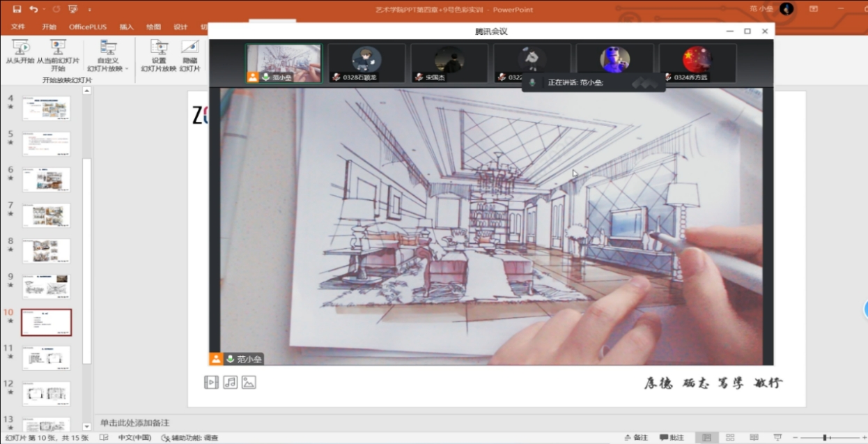Select slide 7 thumbnail in slide panel
868x444 pixels.
click(x=46, y=215)
